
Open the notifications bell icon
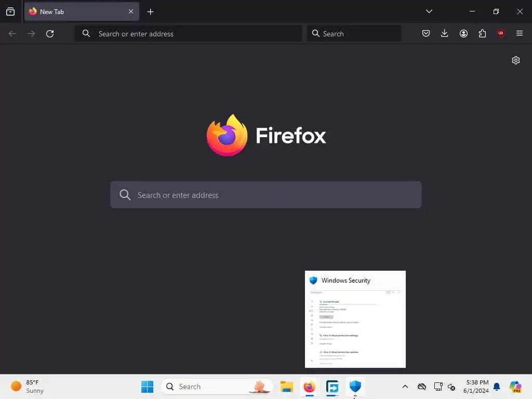(x=497, y=387)
